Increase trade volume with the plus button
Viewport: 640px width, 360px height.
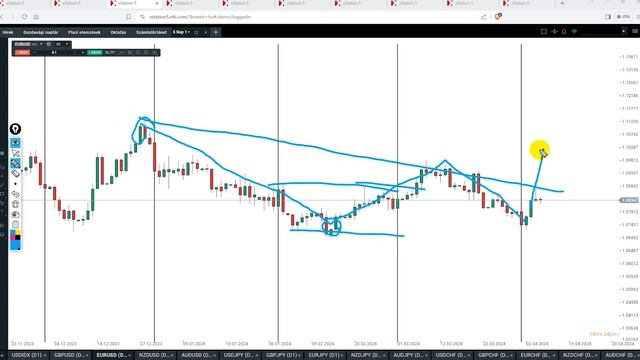pyautogui.click(x=83, y=52)
